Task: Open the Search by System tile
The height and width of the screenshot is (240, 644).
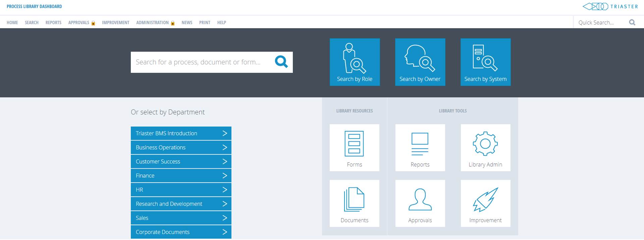Action: 485,62
